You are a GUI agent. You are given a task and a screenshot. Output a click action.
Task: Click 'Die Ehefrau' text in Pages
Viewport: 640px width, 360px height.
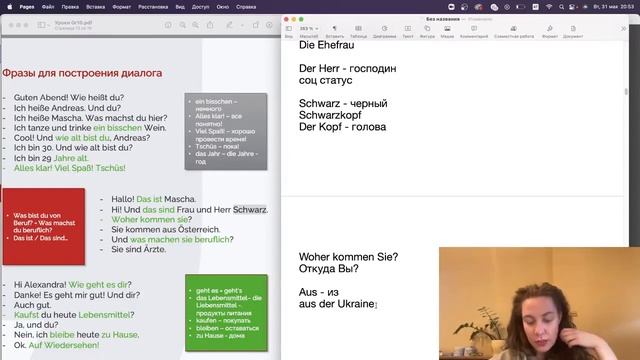(x=327, y=45)
